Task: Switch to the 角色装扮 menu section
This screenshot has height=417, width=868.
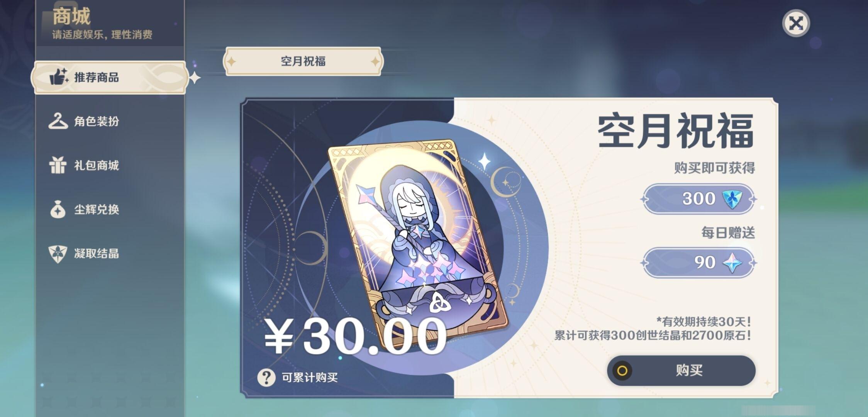Action: coord(110,121)
